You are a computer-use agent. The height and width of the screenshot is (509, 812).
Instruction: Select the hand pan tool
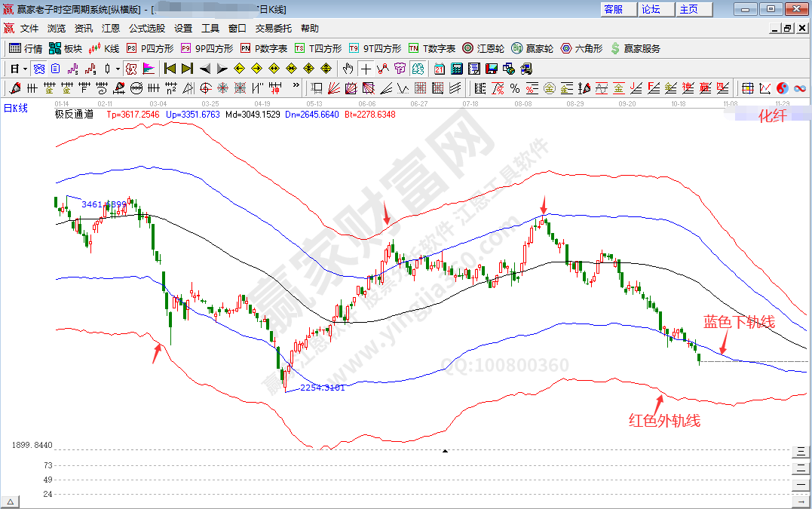(x=348, y=69)
